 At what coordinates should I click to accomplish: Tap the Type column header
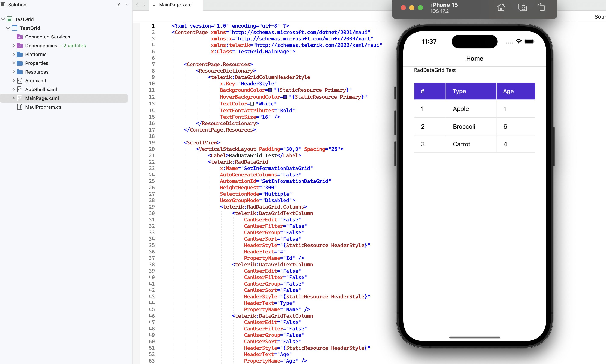click(x=459, y=91)
